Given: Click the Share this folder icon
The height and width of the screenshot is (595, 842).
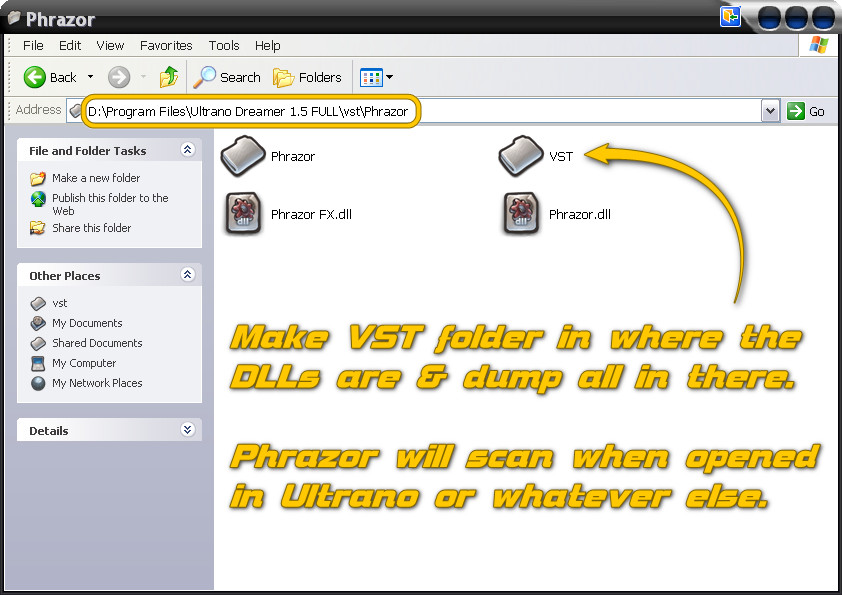Looking at the screenshot, I should pyautogui.click(x=38, y=228).
